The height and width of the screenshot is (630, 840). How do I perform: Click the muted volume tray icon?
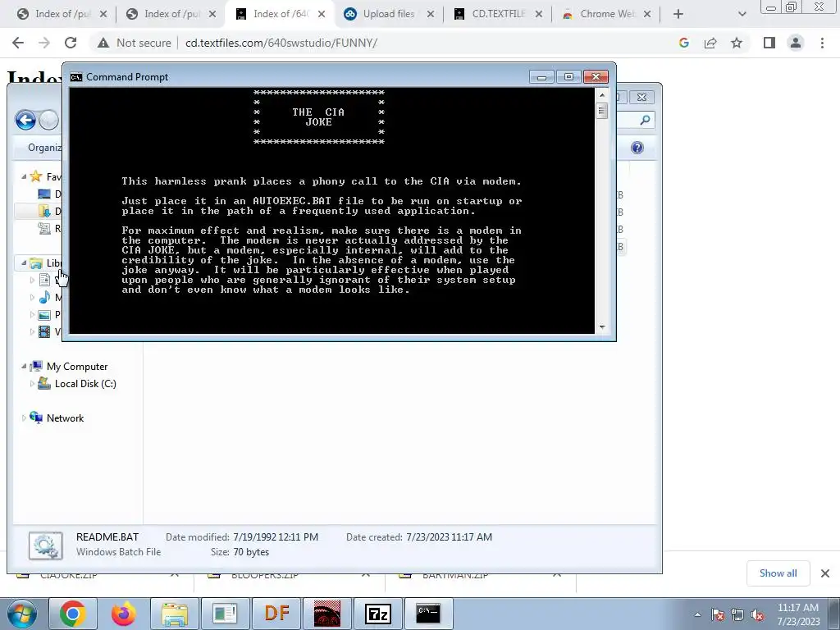[757, 614]
